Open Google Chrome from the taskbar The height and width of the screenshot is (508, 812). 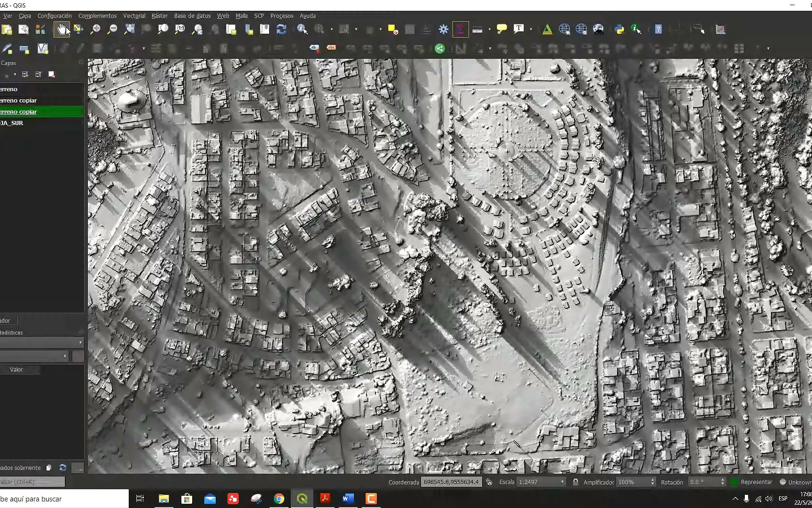[279, 499]
